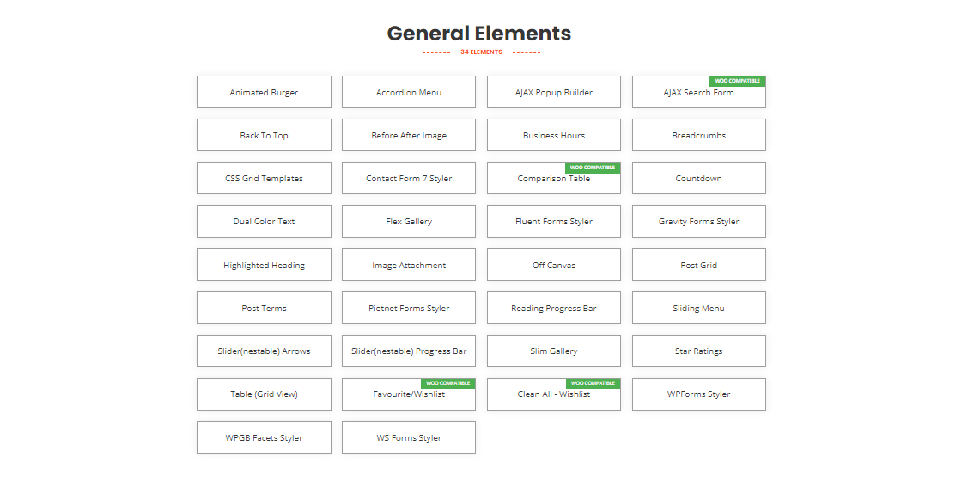
Task: Open the Comparison Table element
Action: click(554, 179)
